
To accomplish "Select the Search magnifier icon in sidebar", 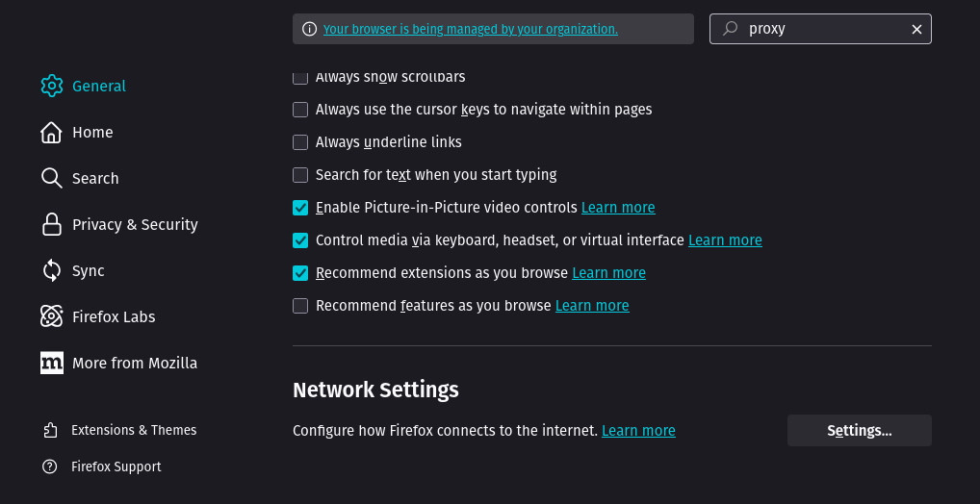I will [52, 178].
